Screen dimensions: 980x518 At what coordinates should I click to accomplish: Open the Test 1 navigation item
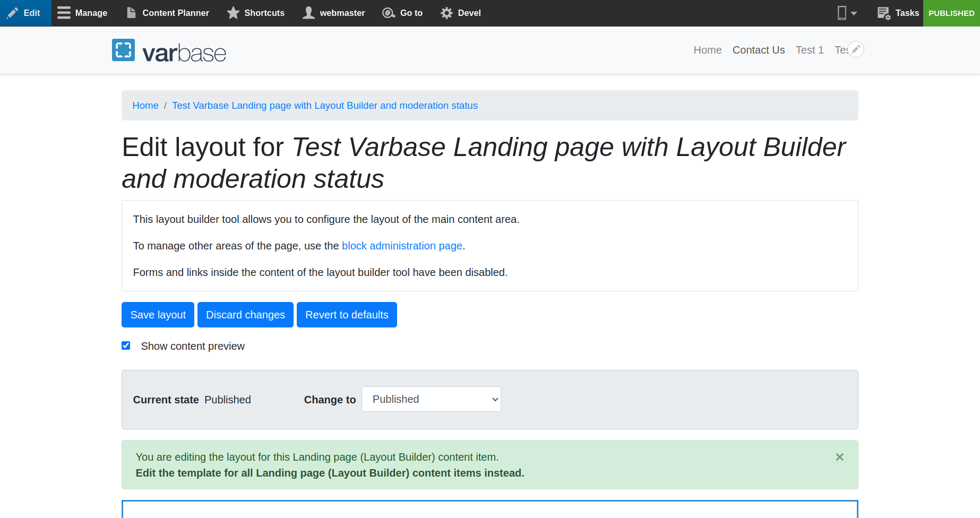point(810,50)
